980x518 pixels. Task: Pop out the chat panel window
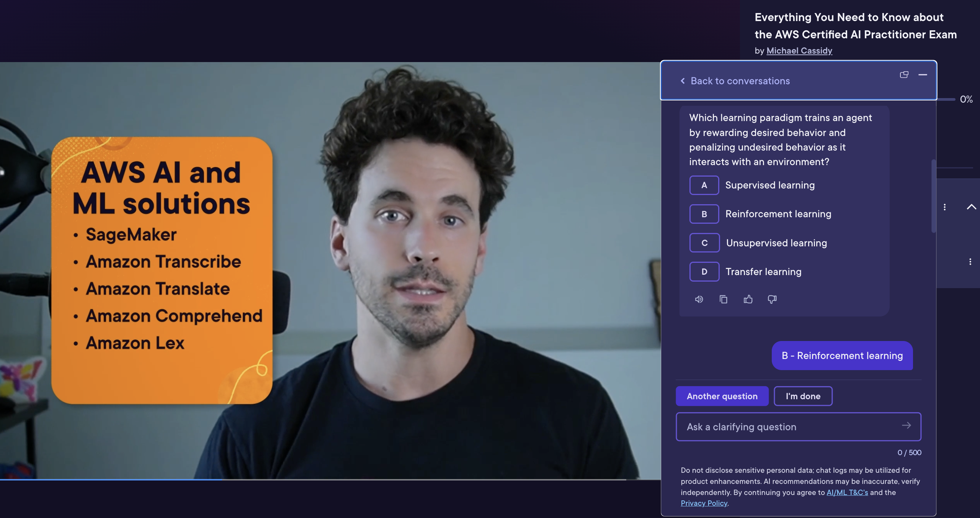tap(904, 75)
